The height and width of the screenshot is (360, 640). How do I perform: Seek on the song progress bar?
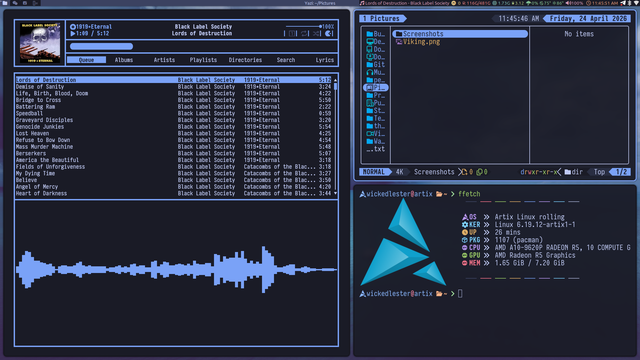(202, 46)
